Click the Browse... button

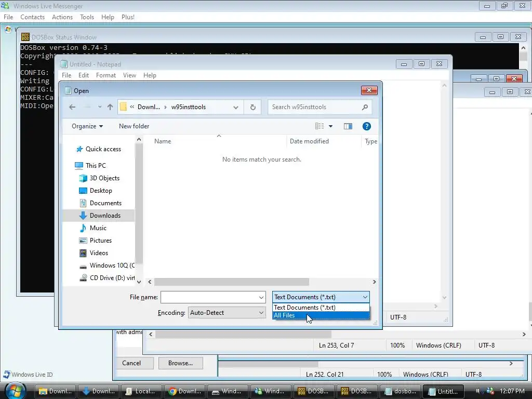point(180,363)
